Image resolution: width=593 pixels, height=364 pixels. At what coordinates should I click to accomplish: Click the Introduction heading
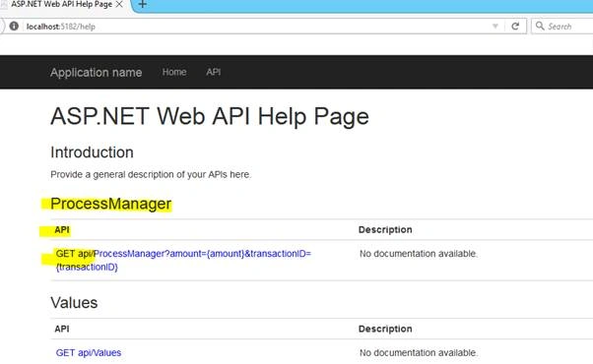(x=92, y=152)
